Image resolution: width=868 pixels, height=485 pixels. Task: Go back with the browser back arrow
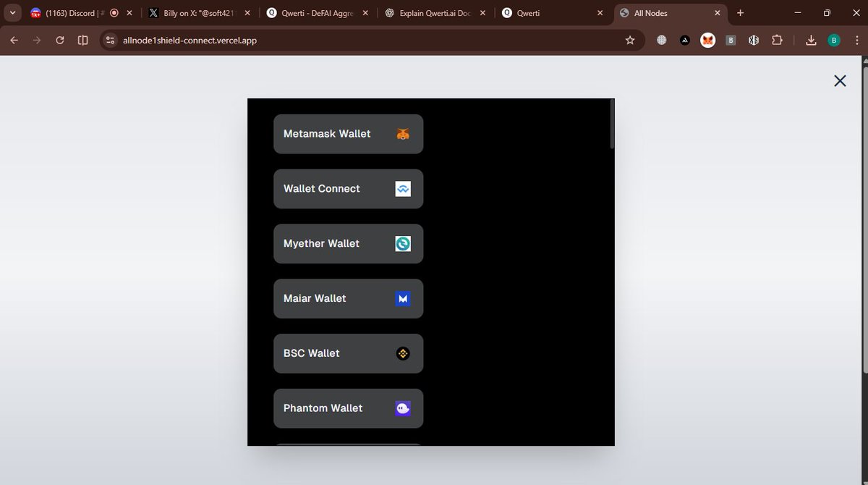point(14,41)
